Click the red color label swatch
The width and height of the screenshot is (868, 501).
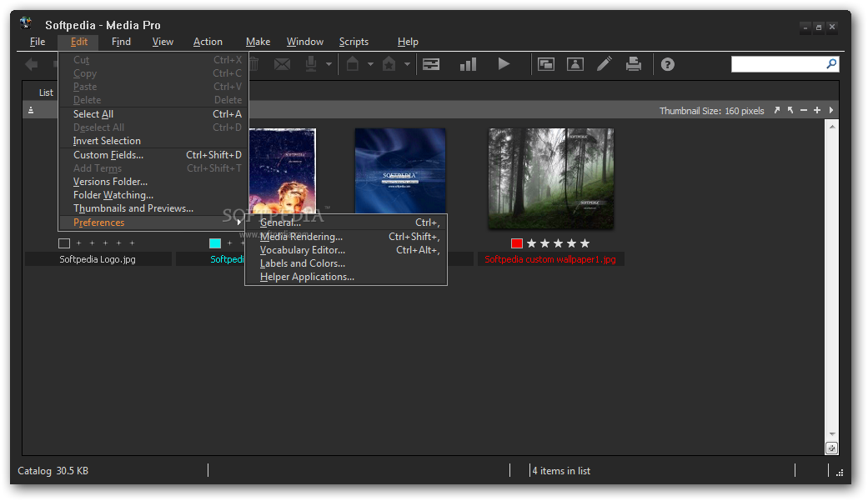coord(516,243)
